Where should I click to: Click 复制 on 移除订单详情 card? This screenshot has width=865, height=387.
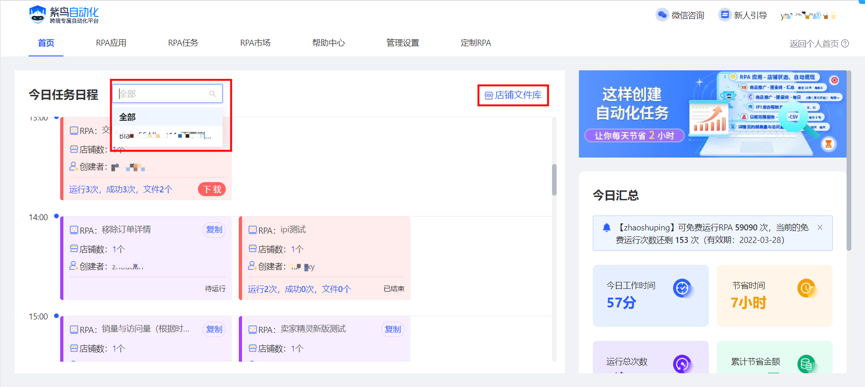click(214, 230)
